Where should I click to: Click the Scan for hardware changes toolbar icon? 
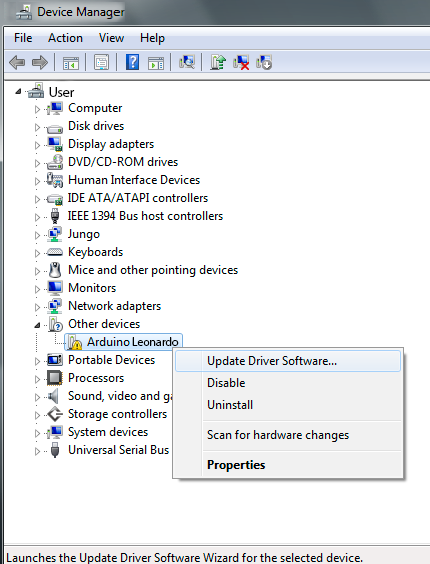coord(187,62)
